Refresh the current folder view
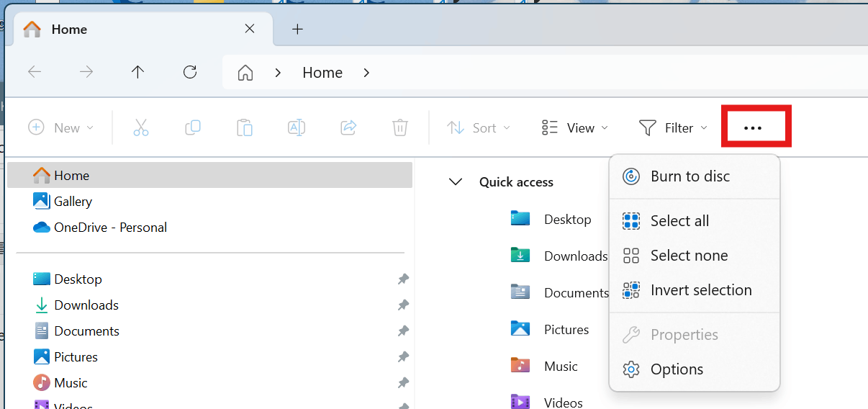Image resolution: width=868 pixels, height=409 pixels. point(190,72)
